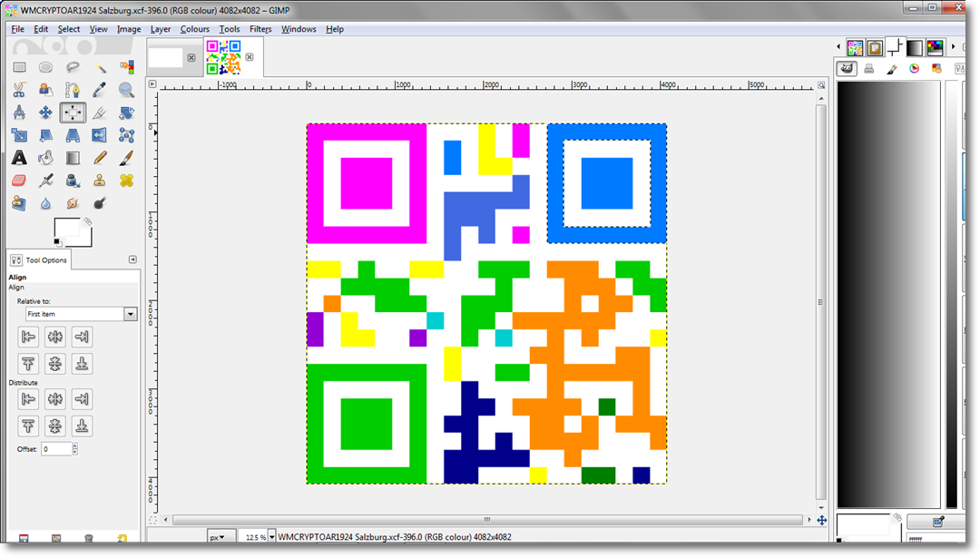980x558 pixels.
Task: Select the Zoom magnifier tool
Action: click(126, 90)
